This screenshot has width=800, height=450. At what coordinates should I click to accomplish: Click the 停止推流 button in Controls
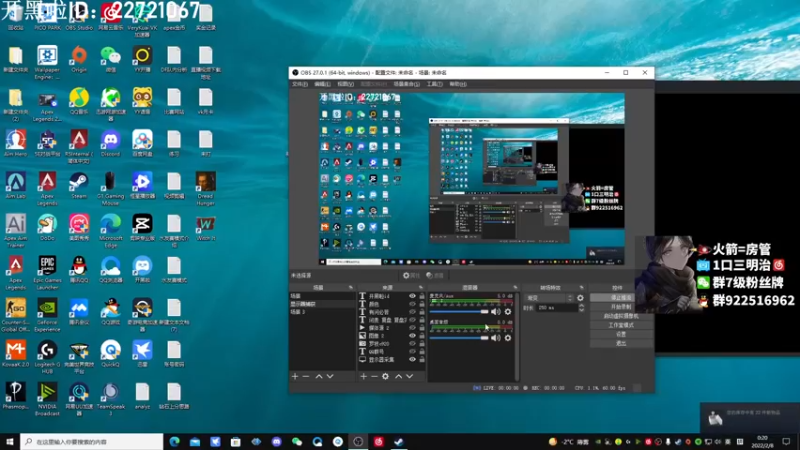[x=621, y=297]
